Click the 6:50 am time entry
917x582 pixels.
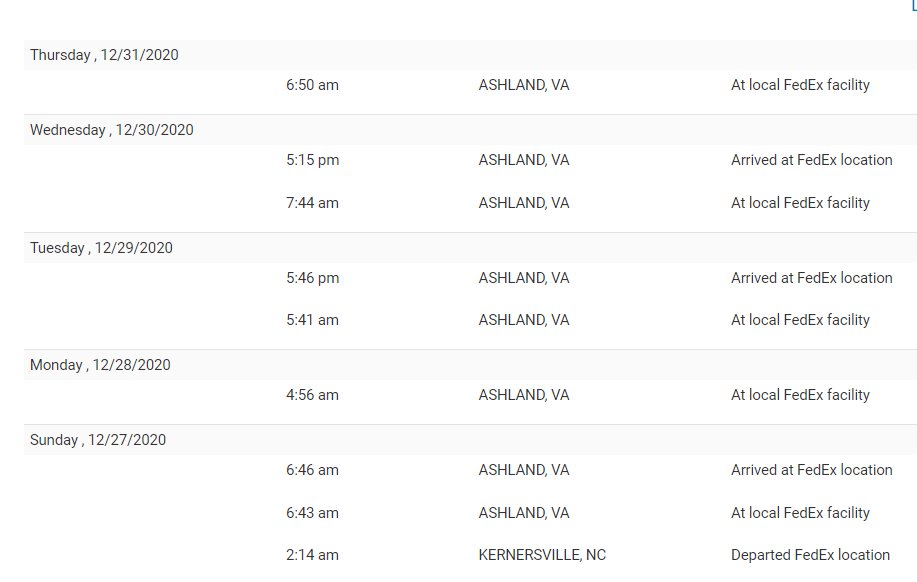point(312,85)
